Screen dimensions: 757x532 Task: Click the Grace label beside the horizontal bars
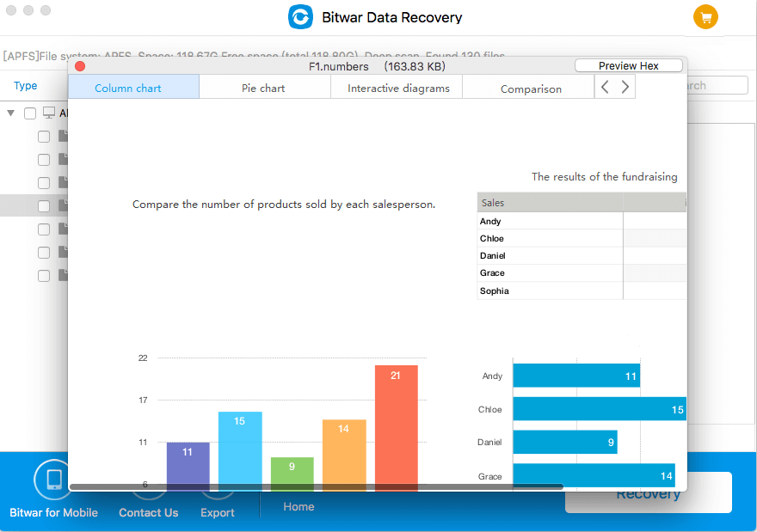point(490,476)
